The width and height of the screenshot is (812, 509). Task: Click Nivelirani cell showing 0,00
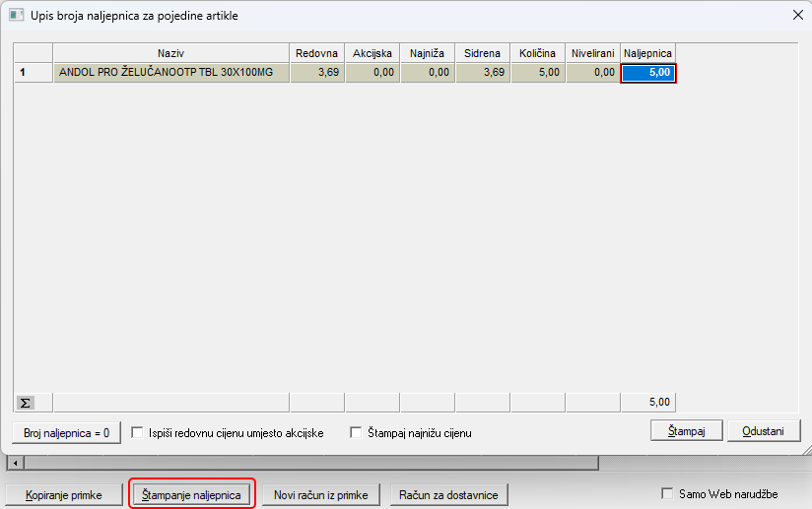pyautogui.click(x=593, y=73)
